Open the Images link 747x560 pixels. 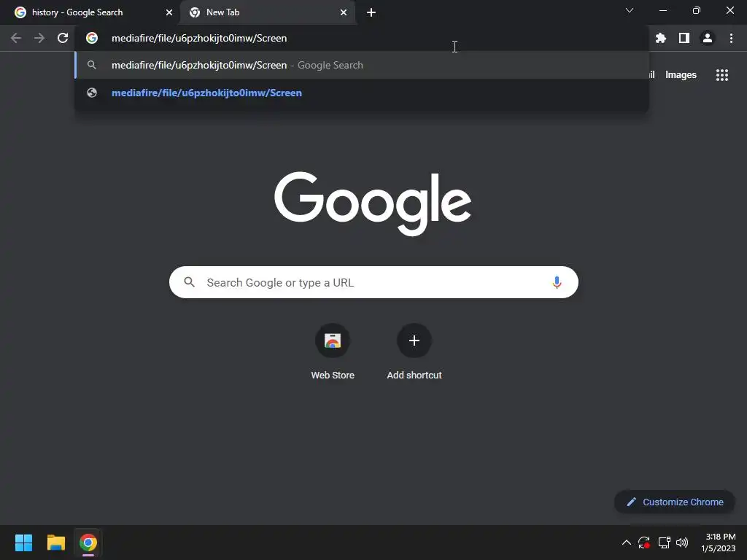(681, 75)
